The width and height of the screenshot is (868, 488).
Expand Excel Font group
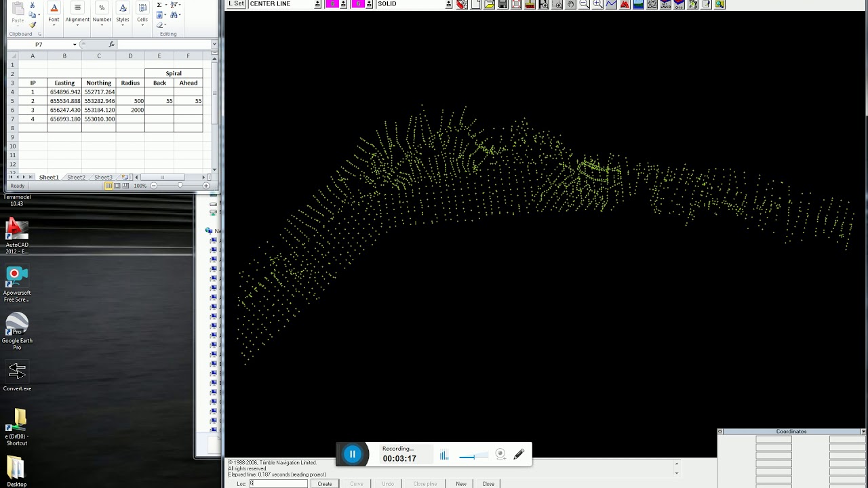(54, 14)
